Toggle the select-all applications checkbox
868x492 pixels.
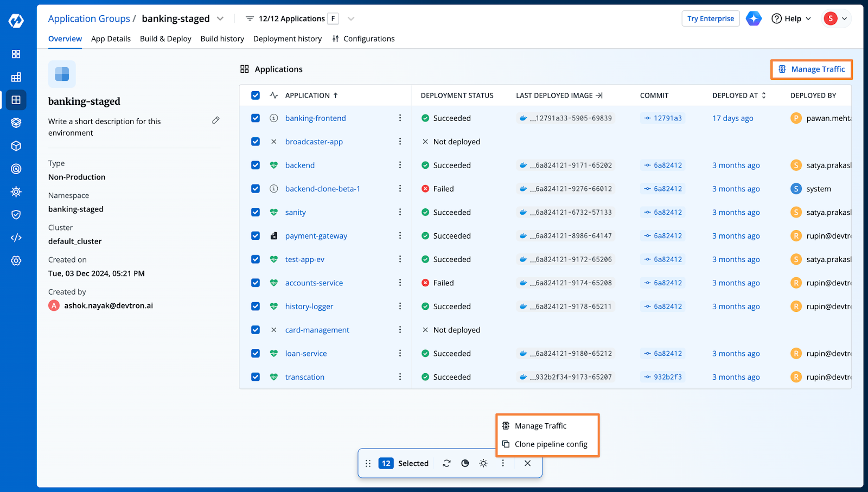tap(256, 95)
